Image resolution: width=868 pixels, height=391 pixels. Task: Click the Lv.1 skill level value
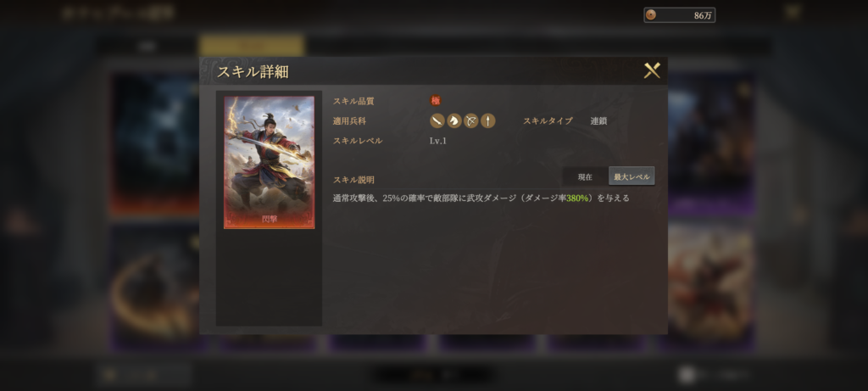[438, 141]
